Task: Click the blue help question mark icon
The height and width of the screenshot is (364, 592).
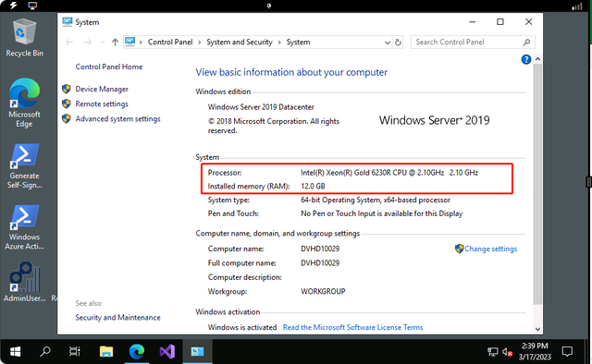Action: point(526,60)
